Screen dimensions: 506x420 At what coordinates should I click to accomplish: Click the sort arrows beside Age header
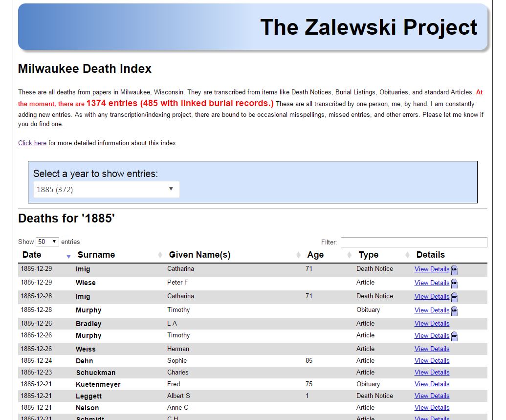click(349, 255)
